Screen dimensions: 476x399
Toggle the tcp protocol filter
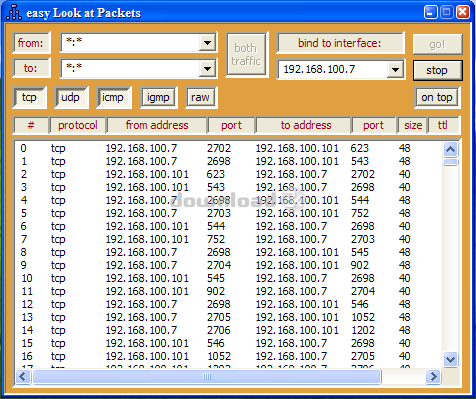pos(29,97)
